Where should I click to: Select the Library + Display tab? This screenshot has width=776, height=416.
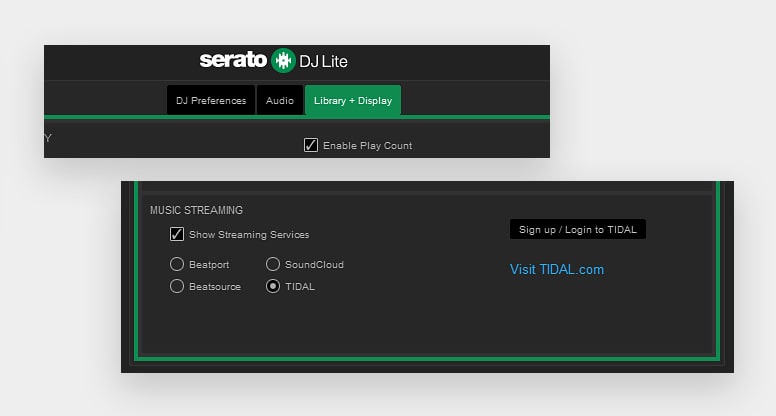coord(353,100)
